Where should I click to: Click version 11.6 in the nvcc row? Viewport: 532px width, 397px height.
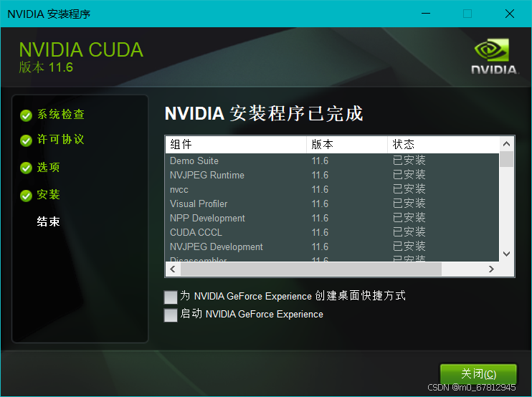tap(320, 189)
